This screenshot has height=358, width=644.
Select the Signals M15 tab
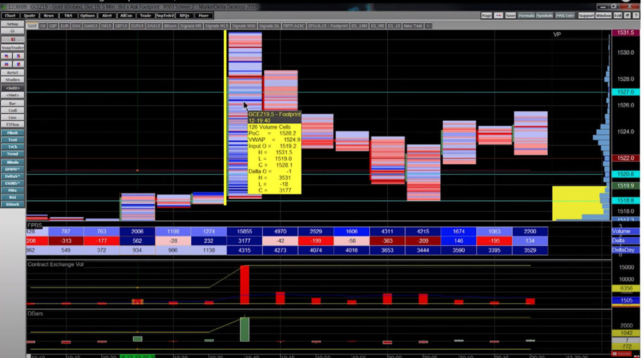pos(217,26)
